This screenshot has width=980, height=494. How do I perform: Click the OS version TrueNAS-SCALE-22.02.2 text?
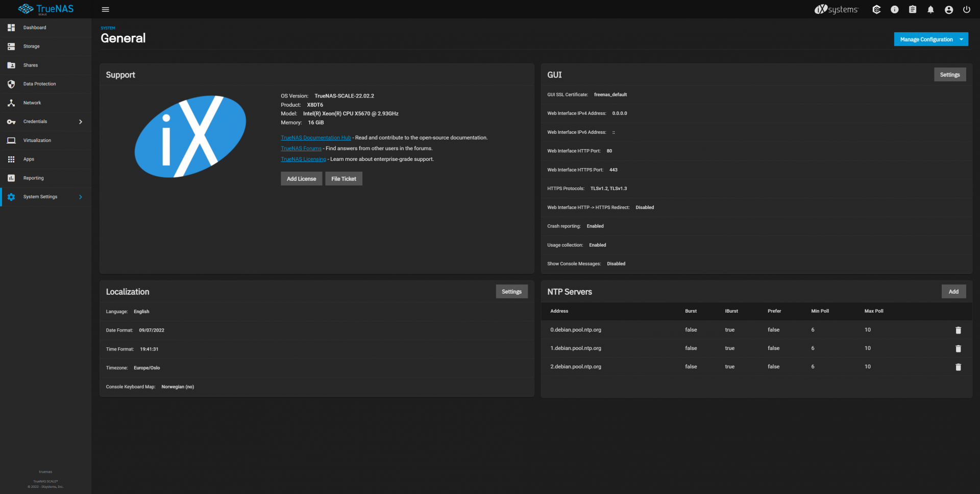click(x=344, y=96)
